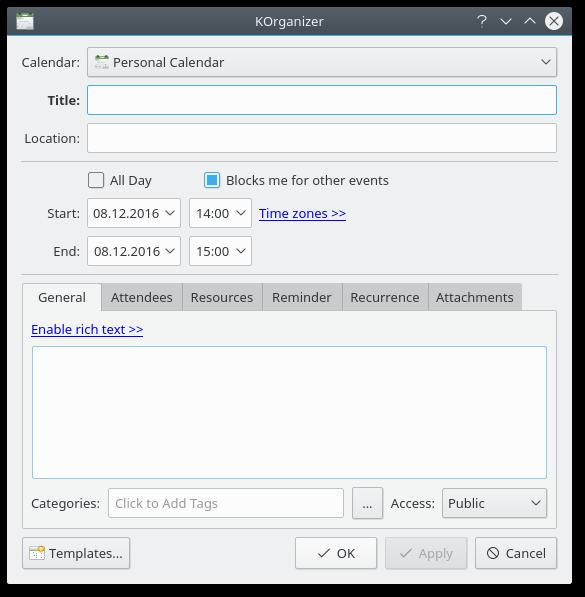
Task: Enable the All Day checkbox
Action: click(96, 180)
